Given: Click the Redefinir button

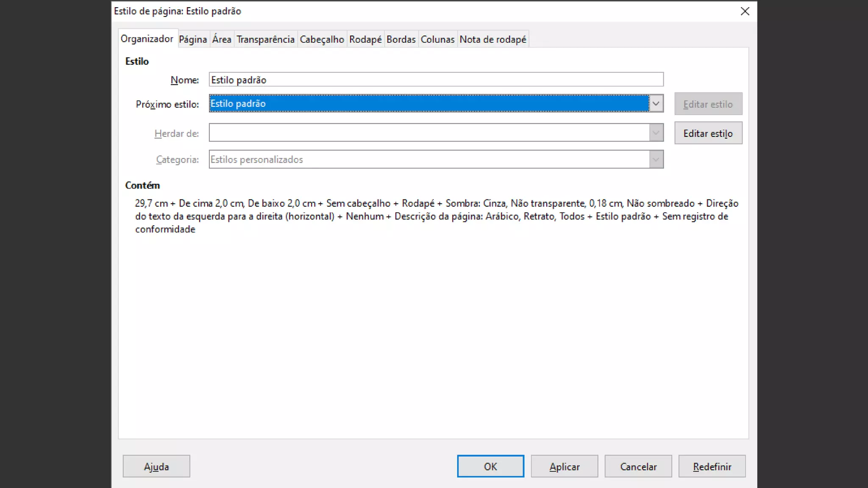Looking at the screenshot, I should click(712, 466).
